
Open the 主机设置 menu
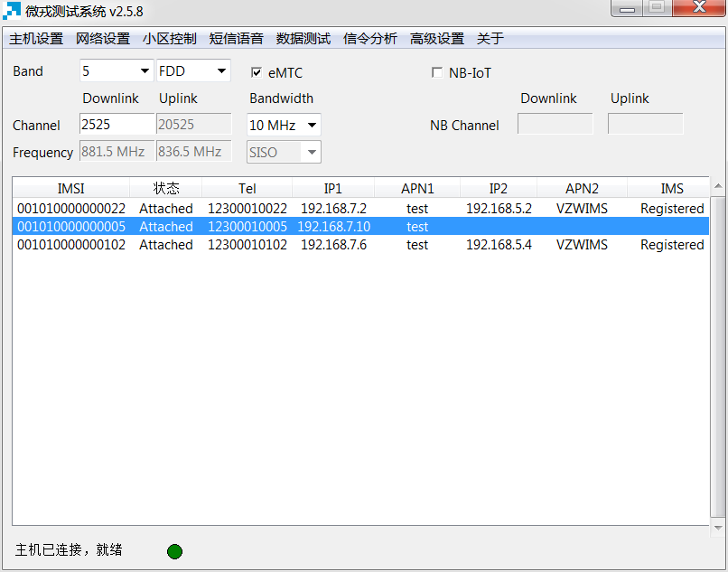coord(36,39)
